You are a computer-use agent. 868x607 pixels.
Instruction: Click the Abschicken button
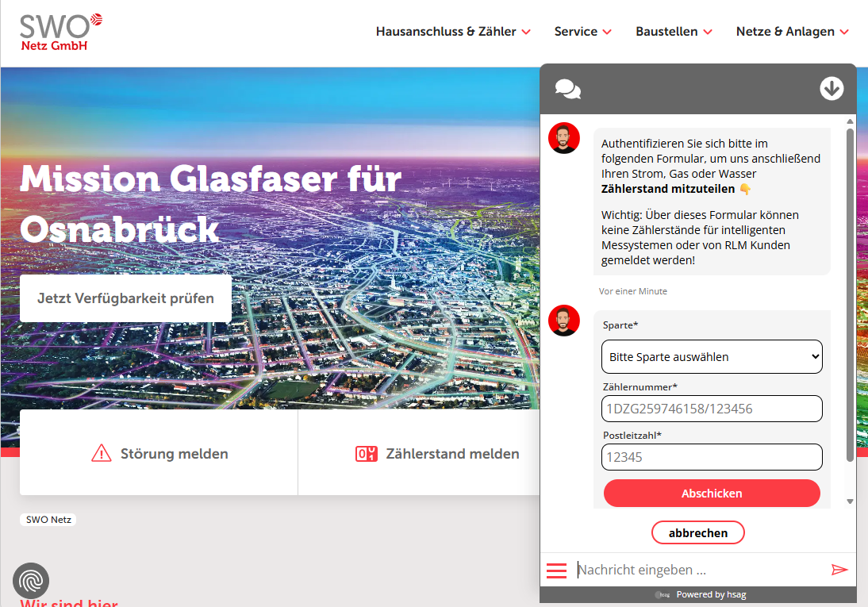712,493
